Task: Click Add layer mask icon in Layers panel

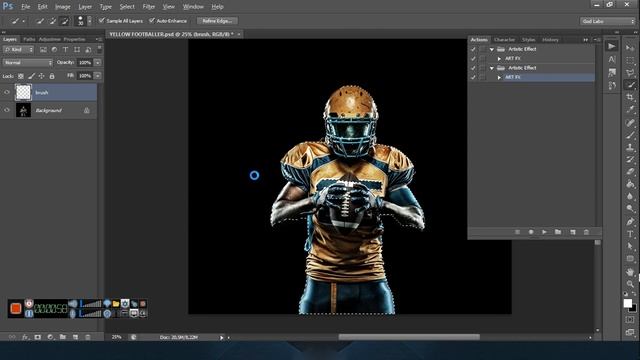Action: 38,337
